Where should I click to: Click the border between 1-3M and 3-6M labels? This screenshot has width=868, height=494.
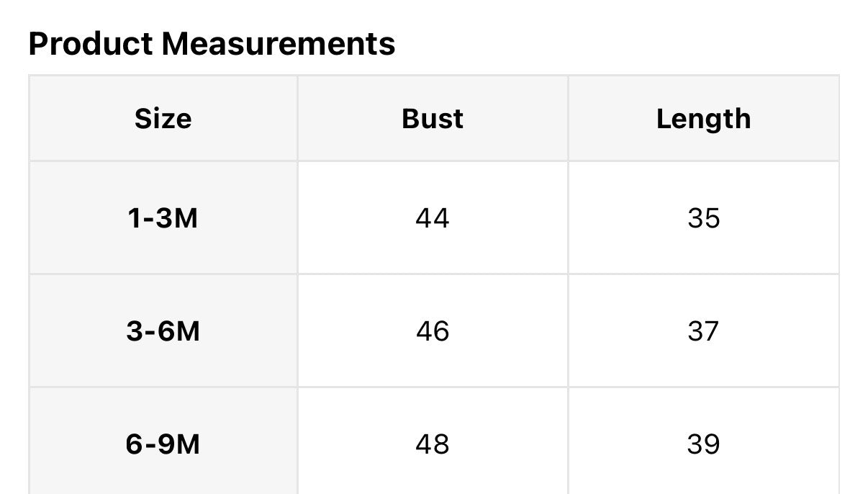coord(163,274)
